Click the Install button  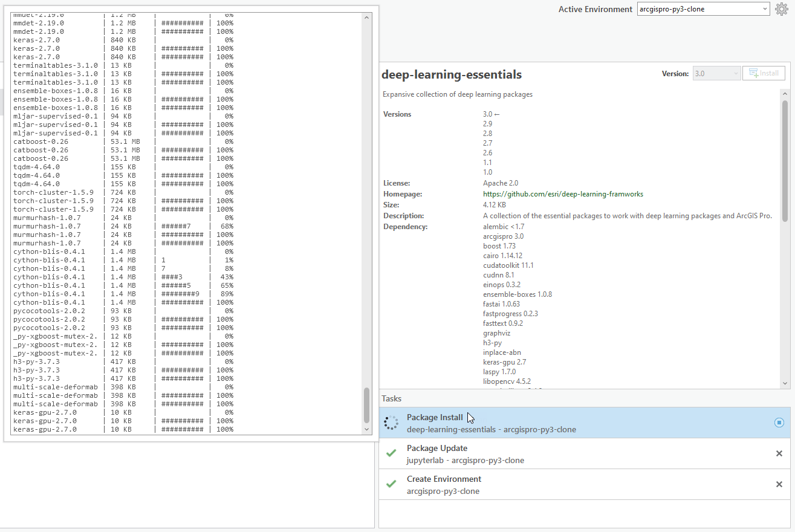click(764, 73)
